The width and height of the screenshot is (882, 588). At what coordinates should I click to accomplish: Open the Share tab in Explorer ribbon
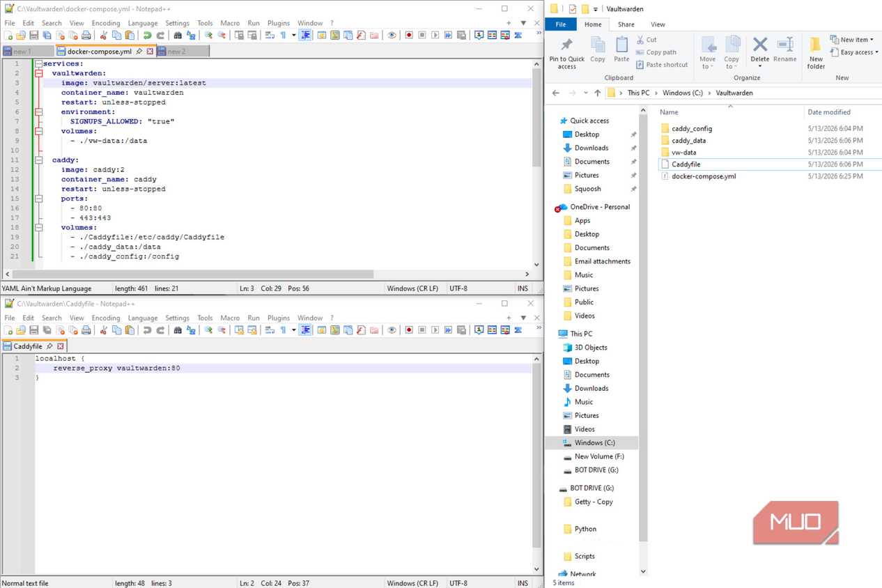click(x=626, y=24)
